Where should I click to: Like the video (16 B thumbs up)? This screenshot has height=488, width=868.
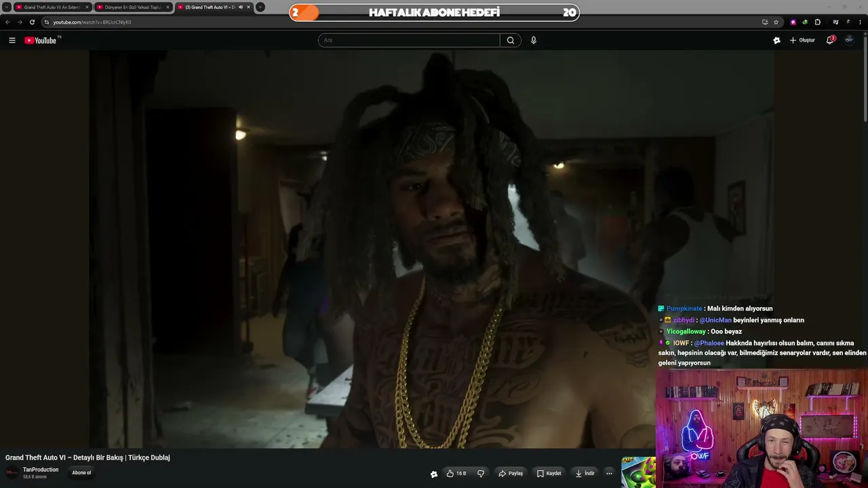coord(456,473)
